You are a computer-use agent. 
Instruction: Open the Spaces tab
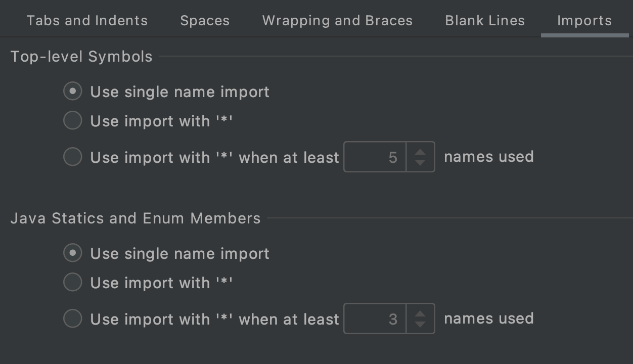click(x=204, y=20)
